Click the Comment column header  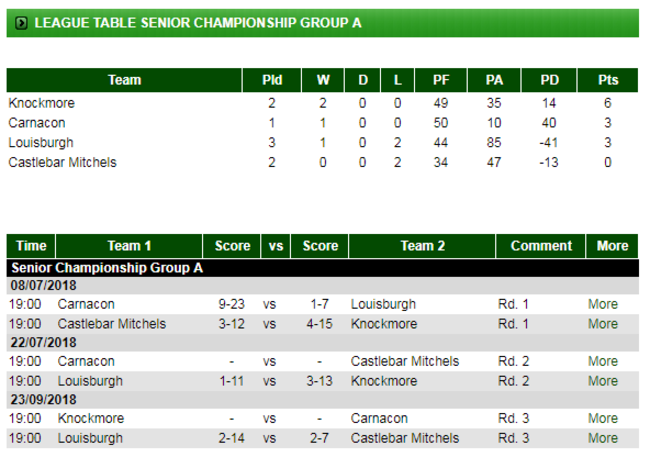pos(540,245)
